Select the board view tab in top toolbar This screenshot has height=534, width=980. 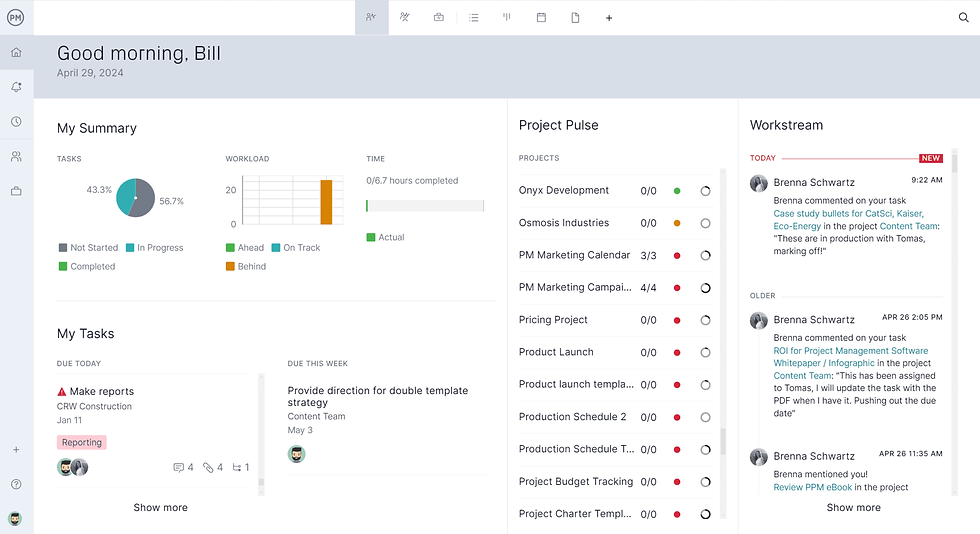click(507, 17)
